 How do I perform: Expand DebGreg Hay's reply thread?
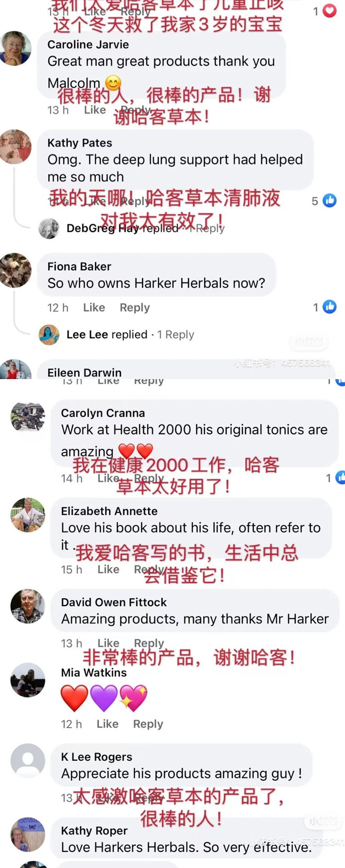145,228
